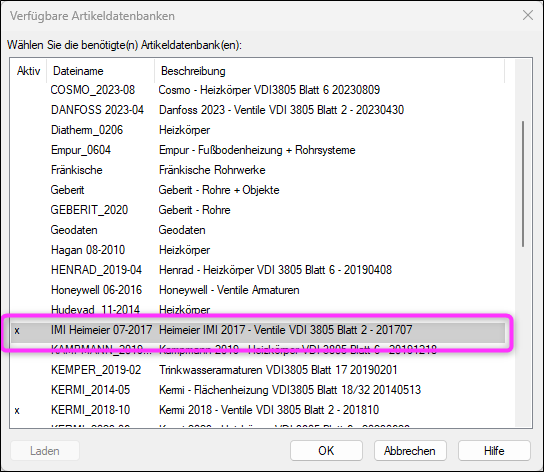Sort by the Dateiname column header
Screen dimensions: 544x472
click(101, 71)
